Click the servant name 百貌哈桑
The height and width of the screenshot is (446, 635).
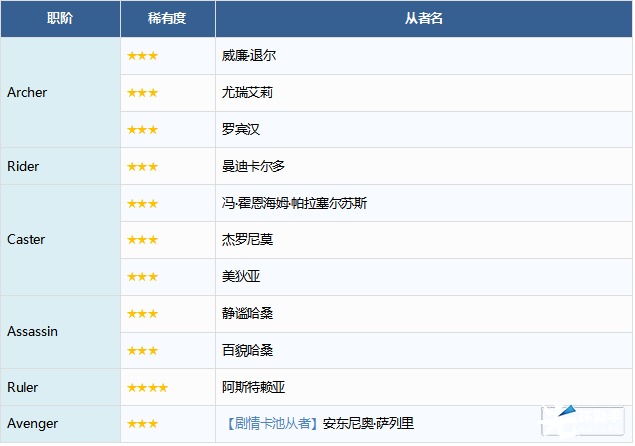point(247,351)
